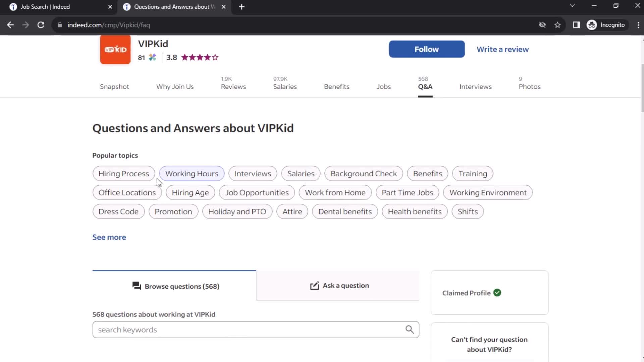Open a new tab with the plus icon

pyautogui.click(x=241, y=7)
